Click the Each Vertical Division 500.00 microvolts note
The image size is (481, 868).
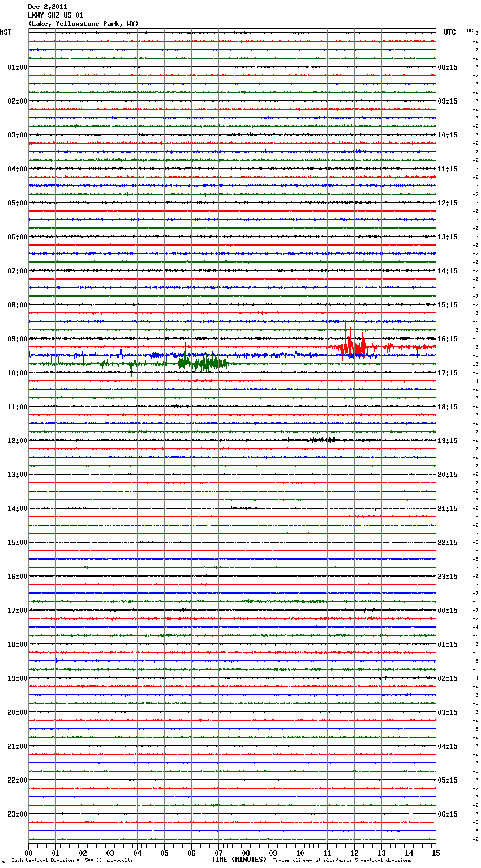72,860
